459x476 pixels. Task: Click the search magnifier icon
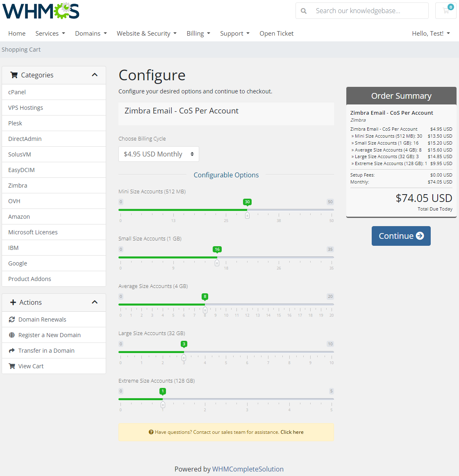coord(303,11)
